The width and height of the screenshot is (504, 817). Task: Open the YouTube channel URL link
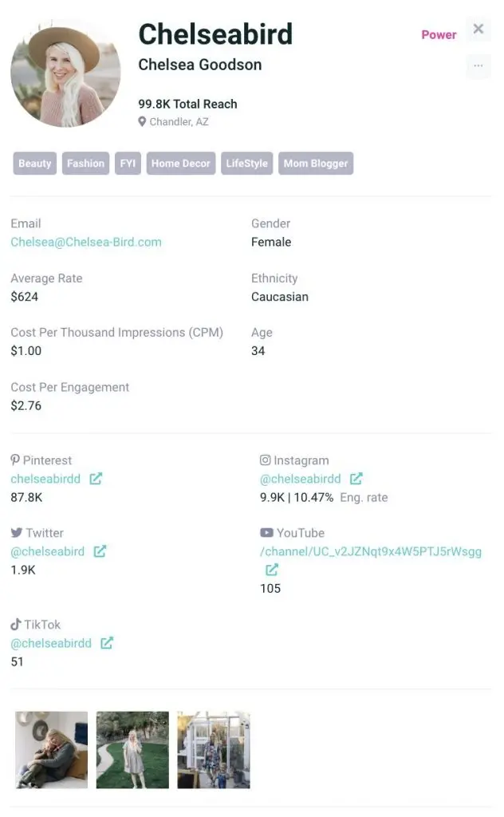(x=371, y=551)
